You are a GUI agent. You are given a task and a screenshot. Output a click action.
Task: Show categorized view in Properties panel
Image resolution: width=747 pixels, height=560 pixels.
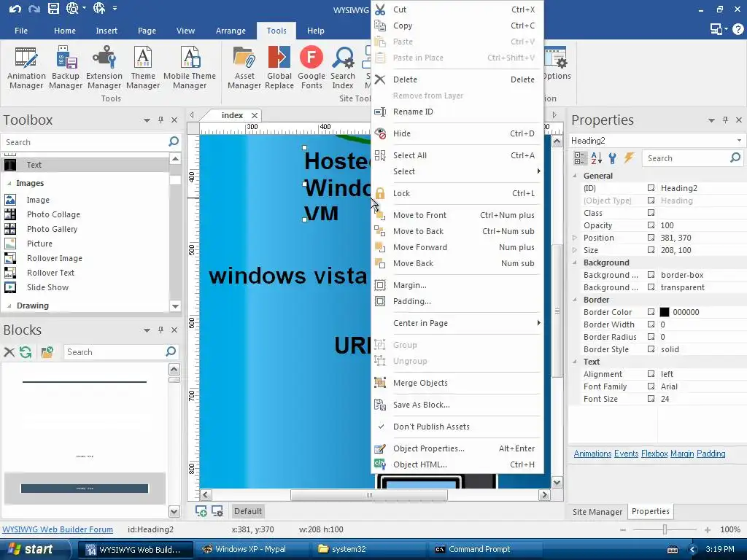point(580,158)
